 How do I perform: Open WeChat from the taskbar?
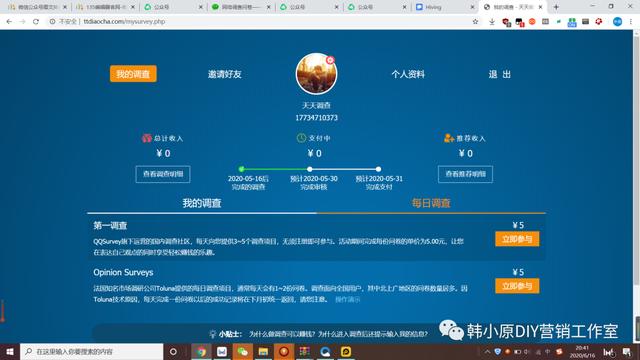click(x=242, y=351)
